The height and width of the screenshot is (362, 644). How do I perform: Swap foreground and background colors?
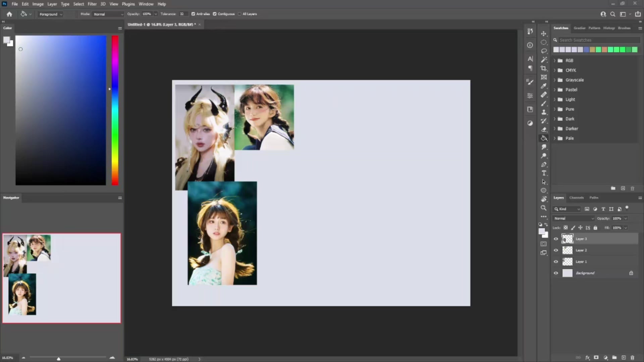546,225
